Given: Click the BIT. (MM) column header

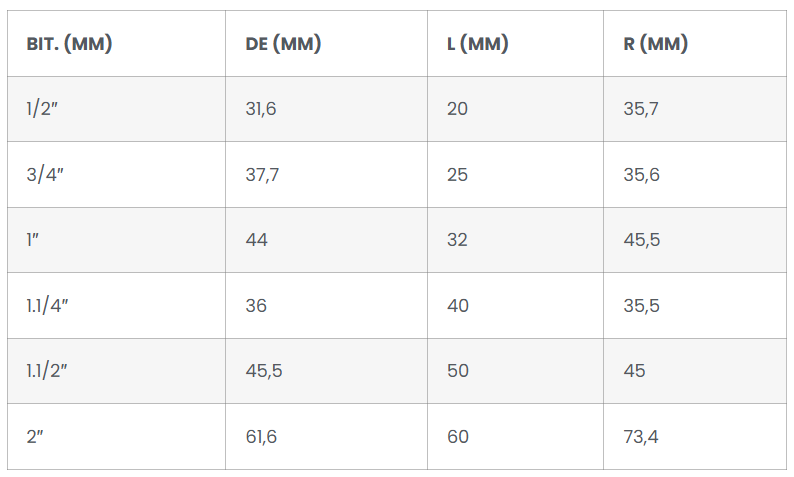Looking at the screenshot, I should coord(69,44).
